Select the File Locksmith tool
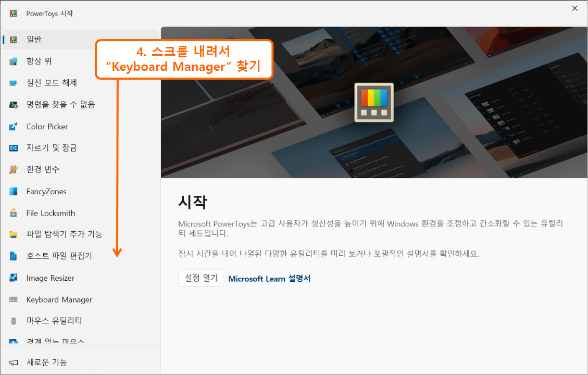 click(x=49, y=213)
